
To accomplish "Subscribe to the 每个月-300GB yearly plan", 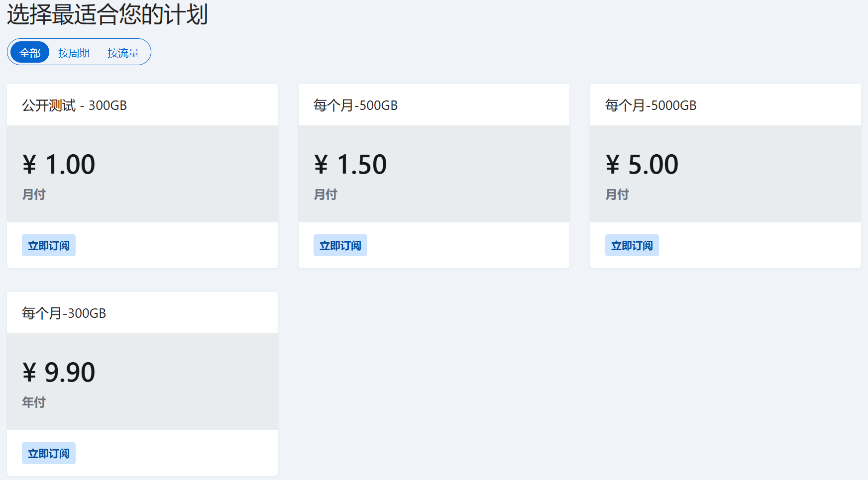I will (49, 453).
